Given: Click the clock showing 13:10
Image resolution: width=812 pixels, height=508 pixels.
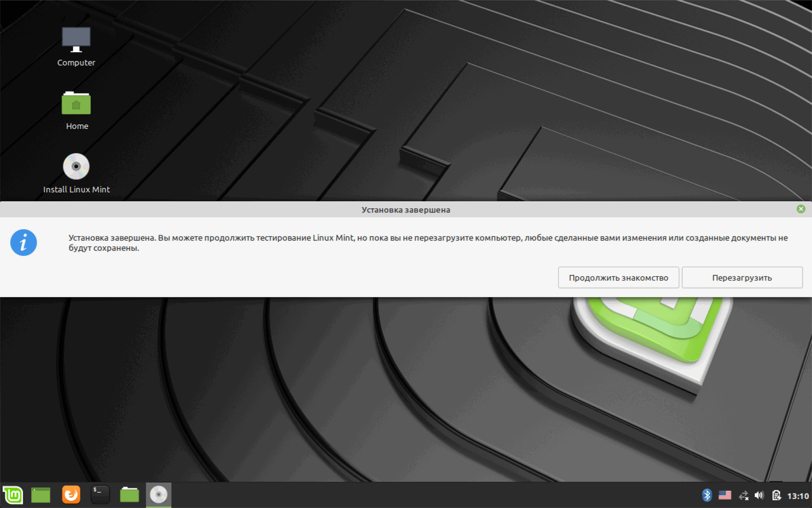Looking at the screenshot, I should pyautogui.click(x=798, y=496).
